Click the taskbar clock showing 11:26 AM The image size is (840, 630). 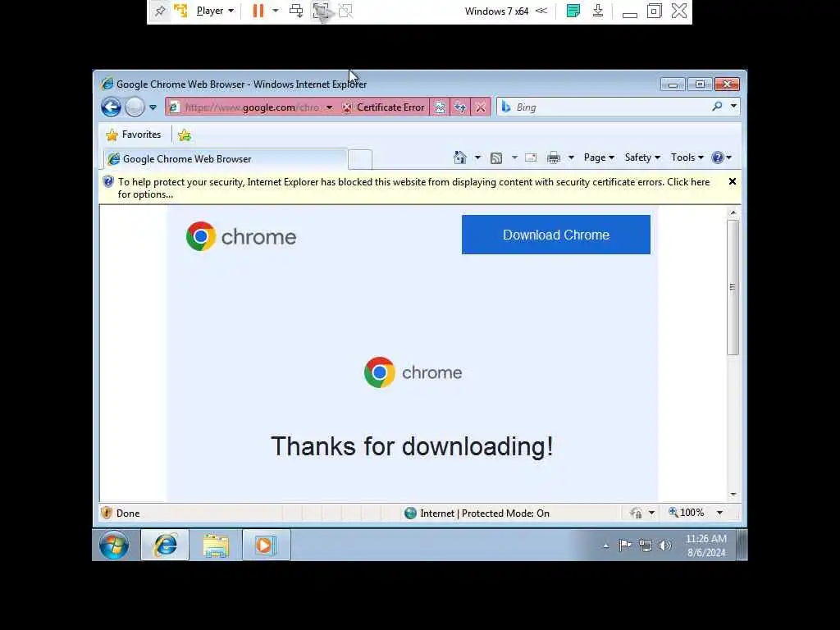tap(706, 546)
